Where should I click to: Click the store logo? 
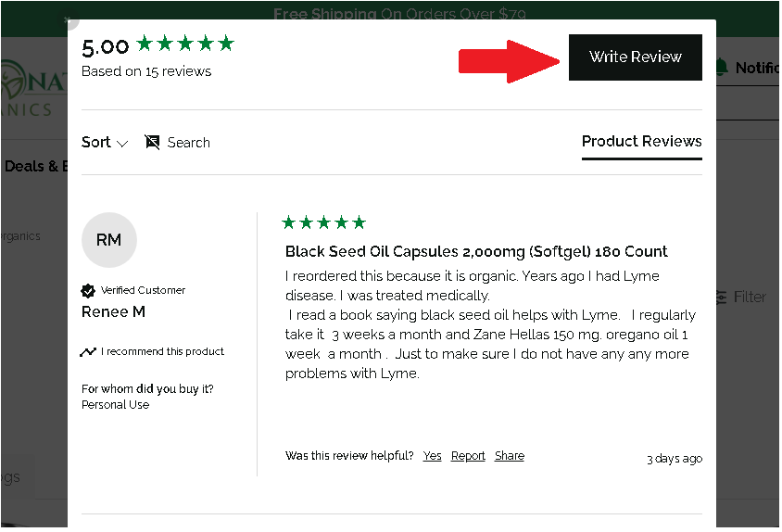tap(33, 88)
